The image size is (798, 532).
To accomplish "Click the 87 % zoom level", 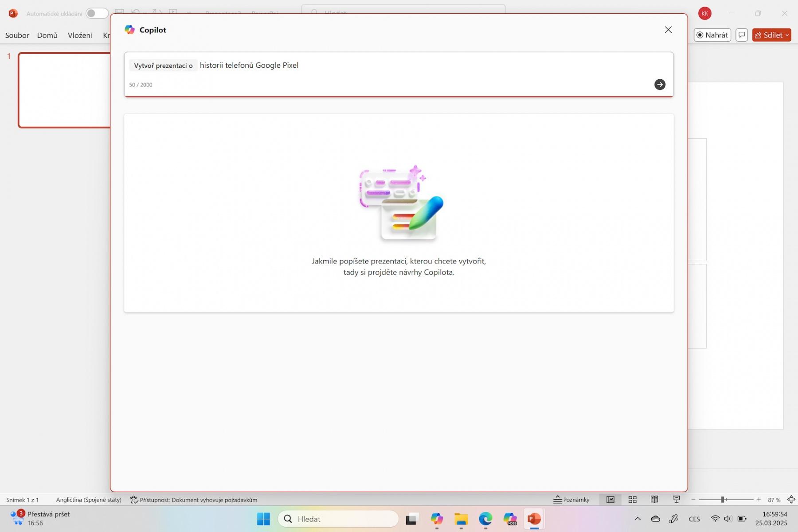I will (x=774, y=500).
